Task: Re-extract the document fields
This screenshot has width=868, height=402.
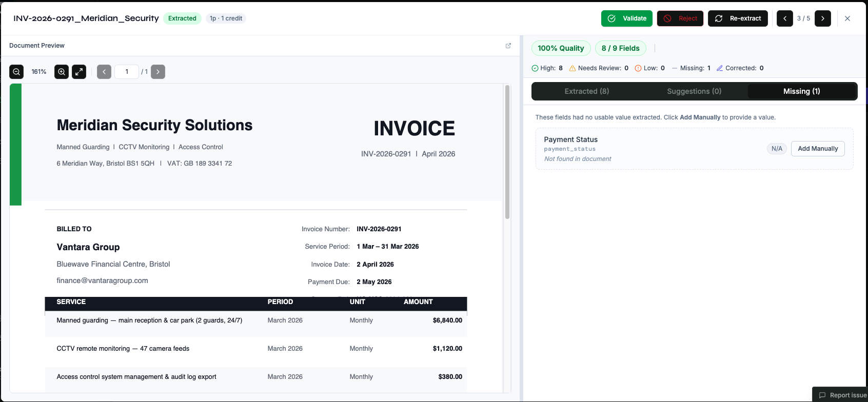Action: 738,18
